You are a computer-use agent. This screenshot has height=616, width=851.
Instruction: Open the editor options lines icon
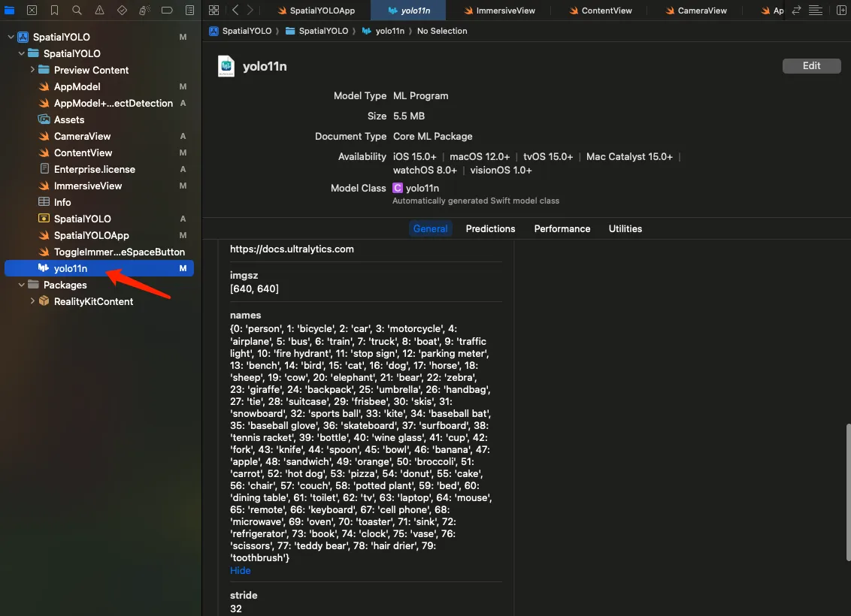815,10
